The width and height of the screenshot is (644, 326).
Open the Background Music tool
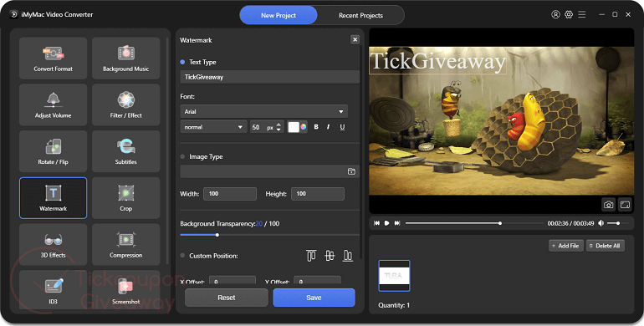[x=125, y=59]
